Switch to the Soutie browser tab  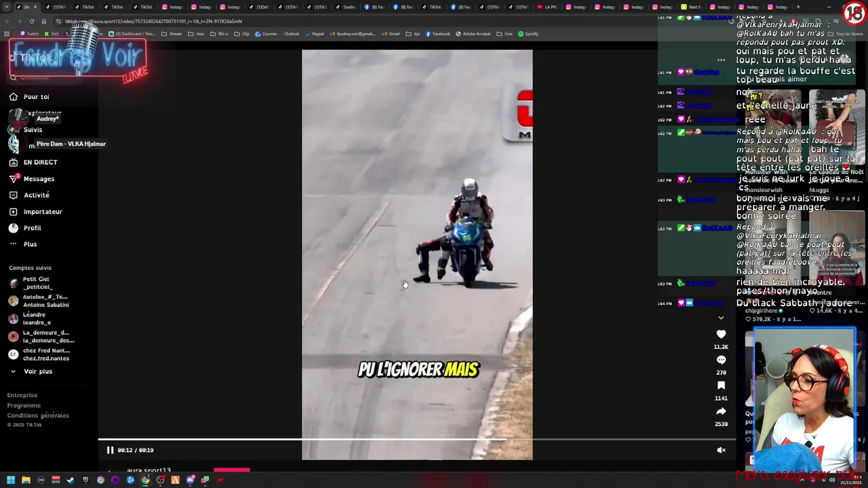pos(346,7)
